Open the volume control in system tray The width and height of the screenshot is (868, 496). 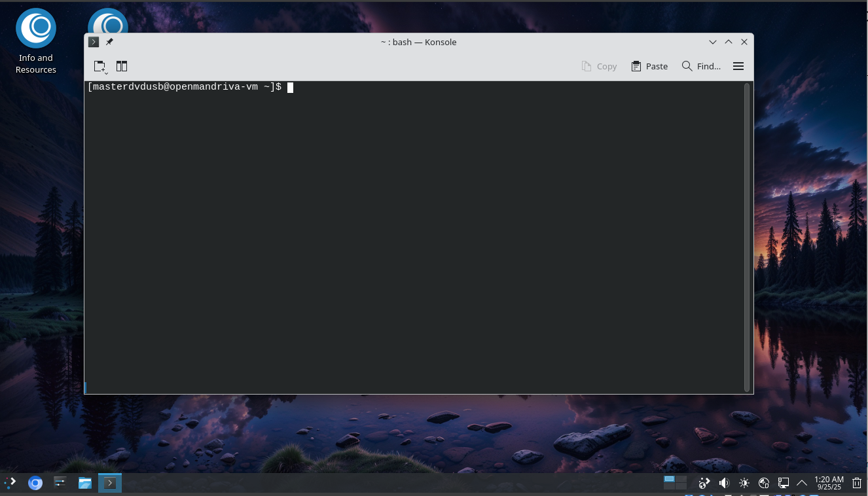[724, 483]
